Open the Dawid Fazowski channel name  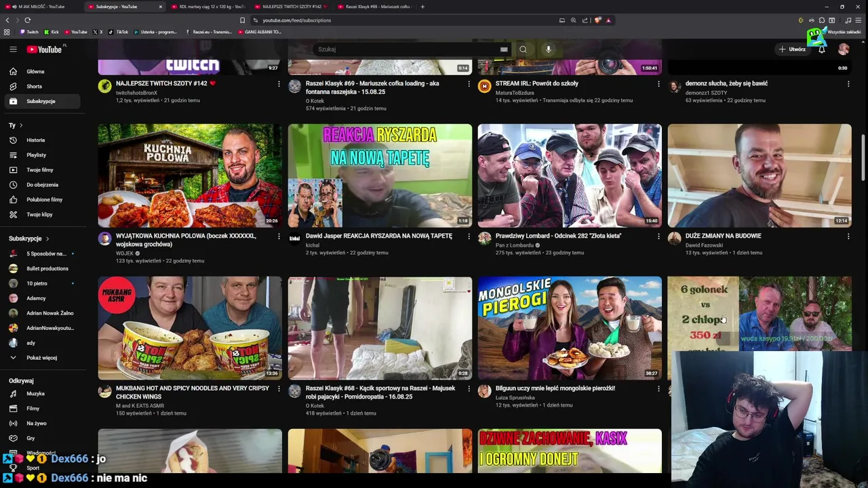(x=704, y=245)
